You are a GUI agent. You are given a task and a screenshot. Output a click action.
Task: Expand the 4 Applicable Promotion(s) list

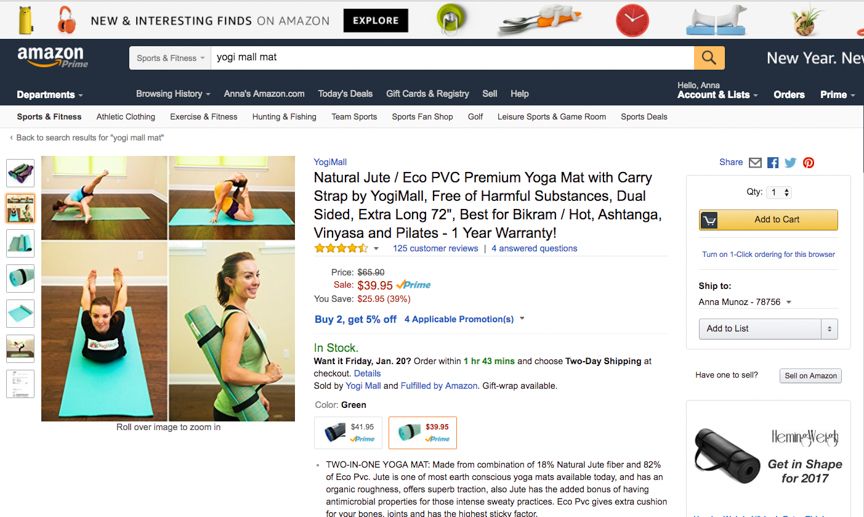[x=464, y=320]
